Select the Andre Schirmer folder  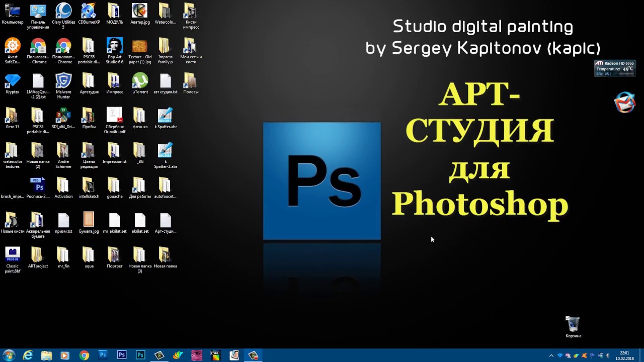63,155
